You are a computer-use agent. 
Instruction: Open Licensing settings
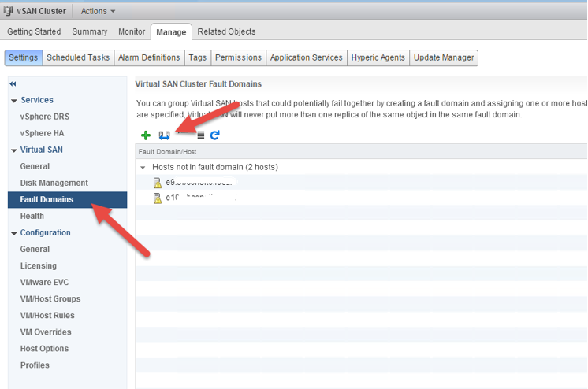[x=39, y=265]
